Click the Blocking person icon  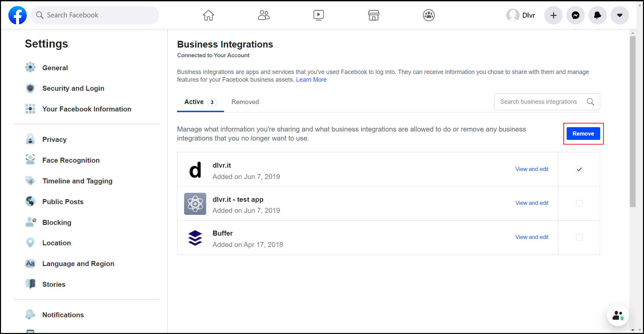30,222
